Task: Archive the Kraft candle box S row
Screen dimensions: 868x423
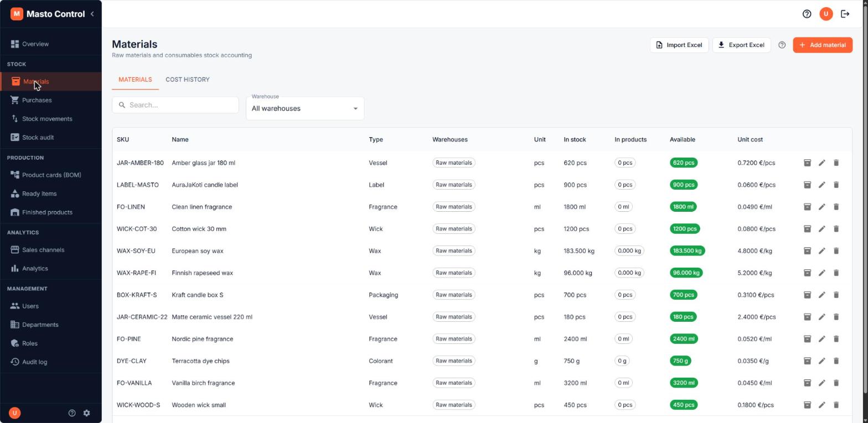Action: 807,295
